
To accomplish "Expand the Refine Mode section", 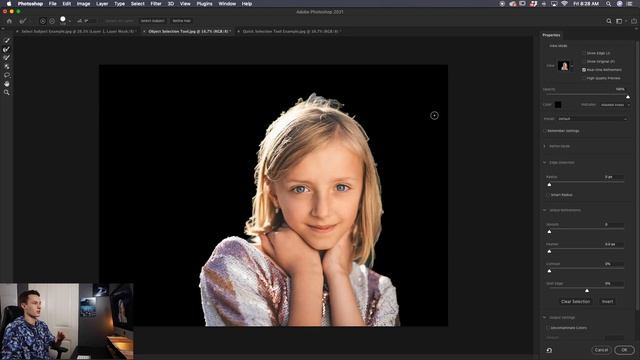I will 544,146.
